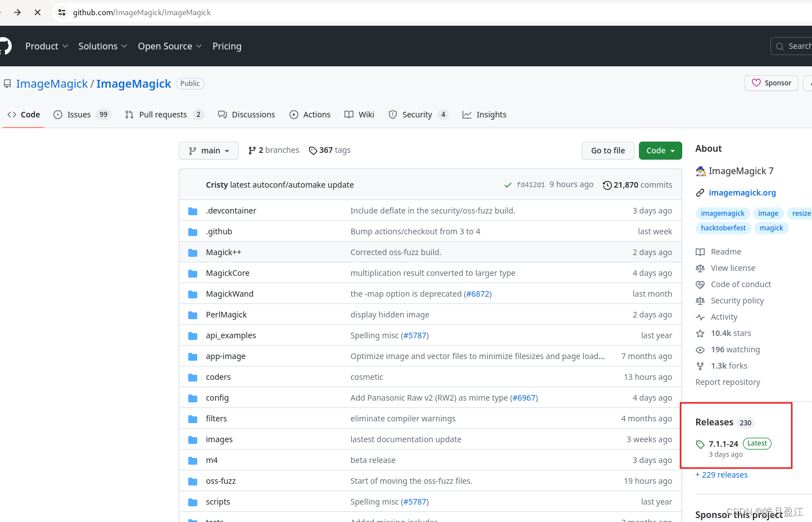Open the 21,870 commits link
The width and height of the screenshot is (812, 522).
(637, 185)
